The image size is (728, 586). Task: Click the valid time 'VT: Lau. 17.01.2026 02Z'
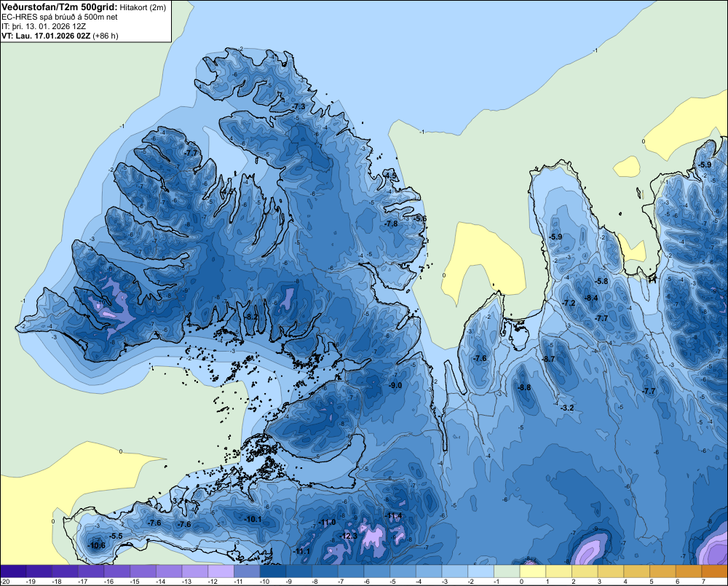pyautogui.click(x=46, y=36)
